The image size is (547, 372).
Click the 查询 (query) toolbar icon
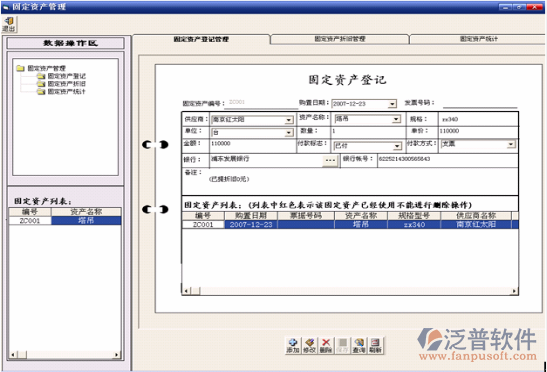click(x=359, y=345)
